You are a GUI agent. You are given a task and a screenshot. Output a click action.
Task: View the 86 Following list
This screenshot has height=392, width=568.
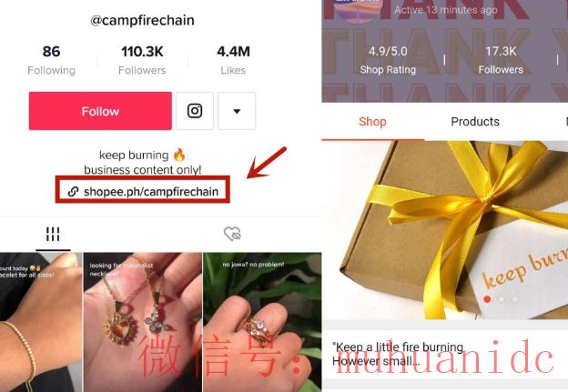click(x=52, y=60)
